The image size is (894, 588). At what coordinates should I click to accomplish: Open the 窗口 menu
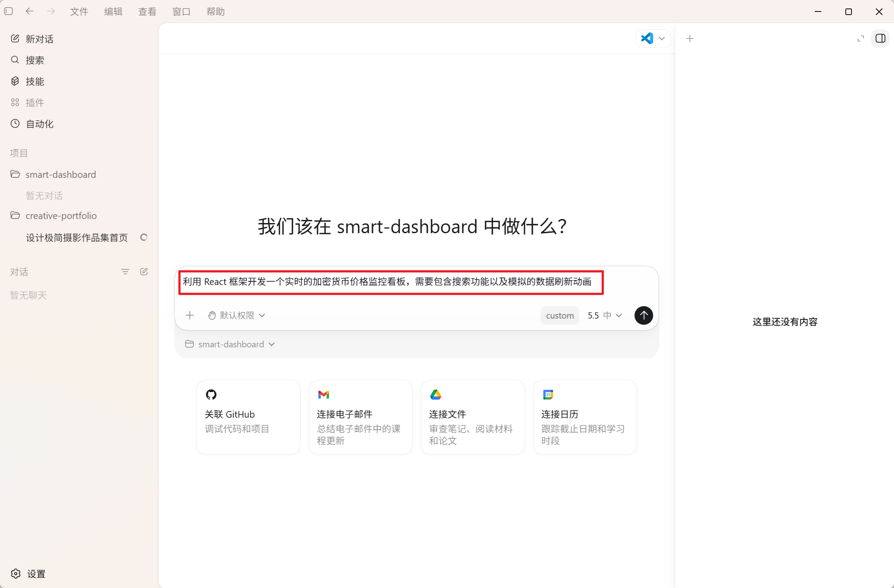[x=182, y=12]
